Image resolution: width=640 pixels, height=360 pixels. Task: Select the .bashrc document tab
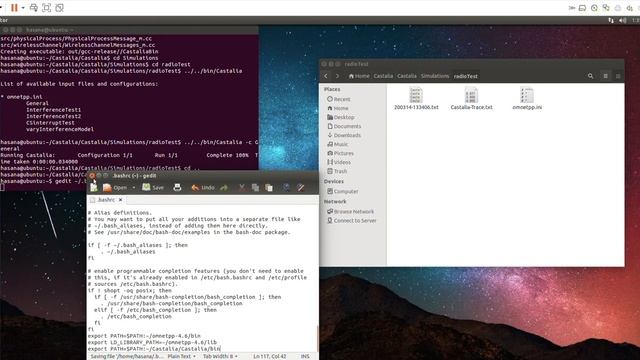pyautogui.click(x=106, y=200)
